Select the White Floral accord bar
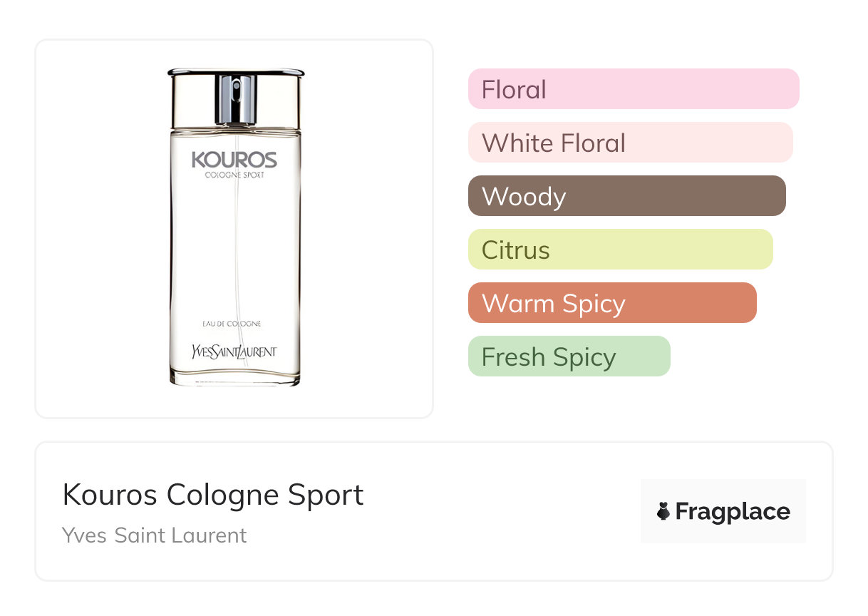The height and width of the screenshot is (616, 868). tap(630, 143)
